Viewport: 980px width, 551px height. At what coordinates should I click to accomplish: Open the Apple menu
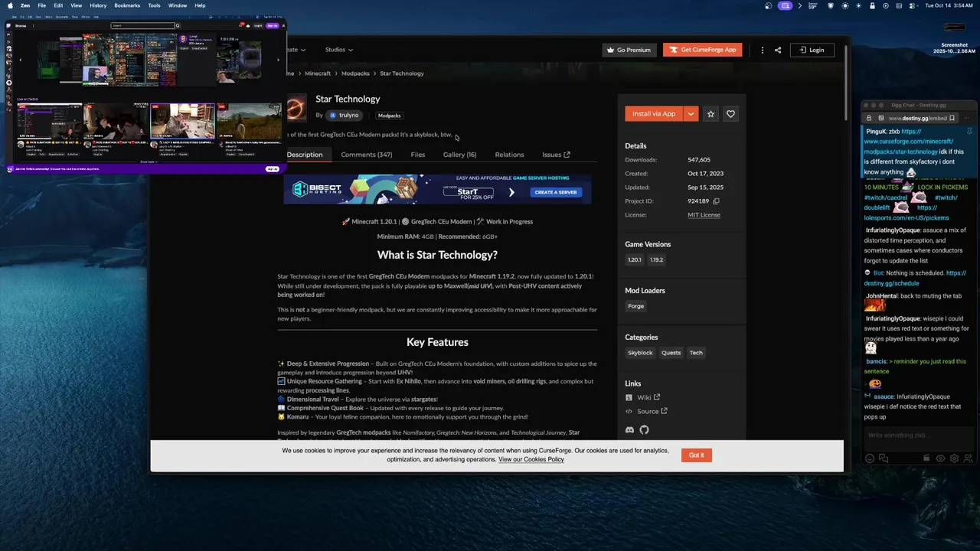[x=9, y=5]
